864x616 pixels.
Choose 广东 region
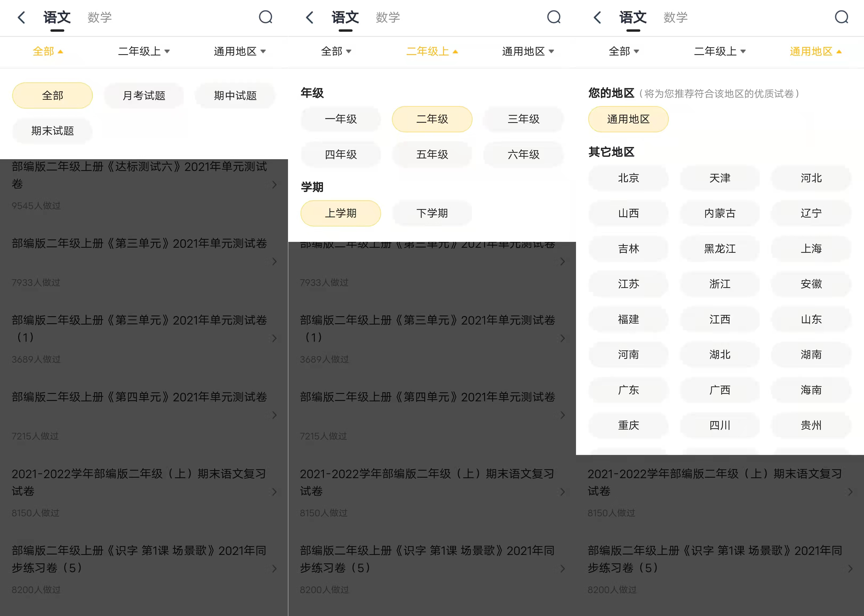click(x=628, y=390)
